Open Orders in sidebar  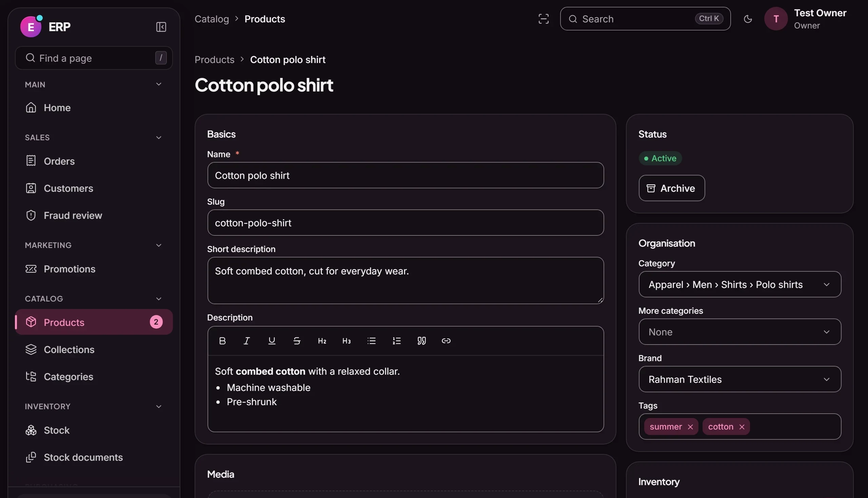tap(94, 161)
